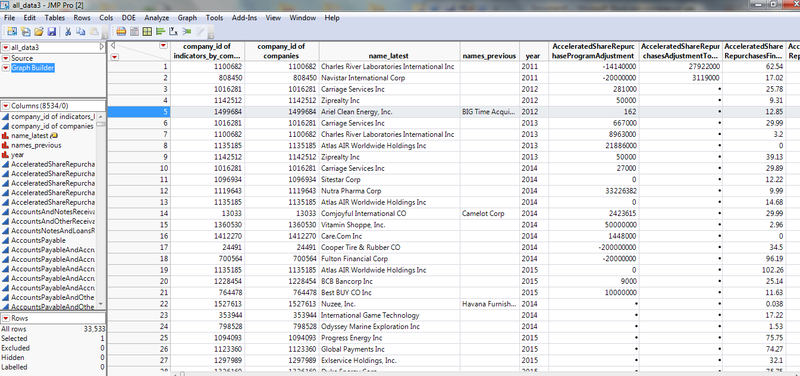Open the Columns panel red triangle menu

click(x=6, y=106)
